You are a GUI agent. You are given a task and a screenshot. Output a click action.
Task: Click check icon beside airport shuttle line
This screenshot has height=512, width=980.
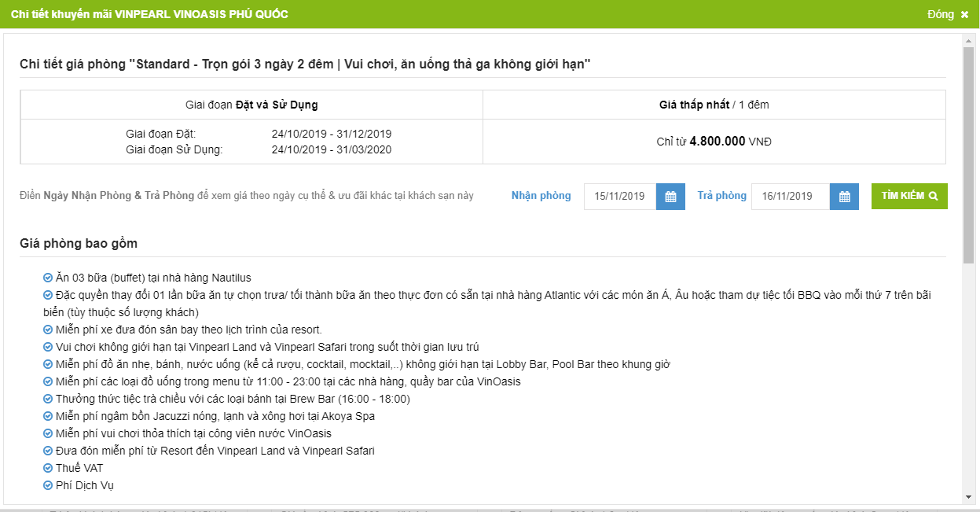pyautogui.click(x=48, y=330)
